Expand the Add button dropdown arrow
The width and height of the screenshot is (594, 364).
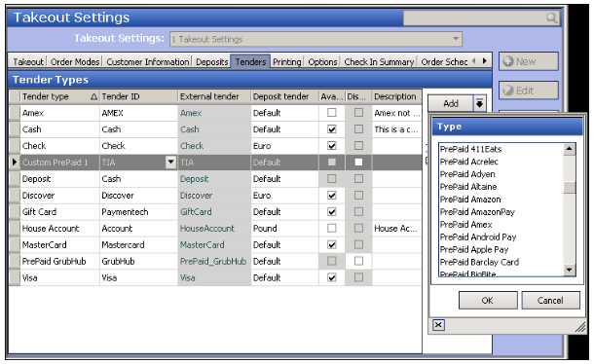point(479,103)
